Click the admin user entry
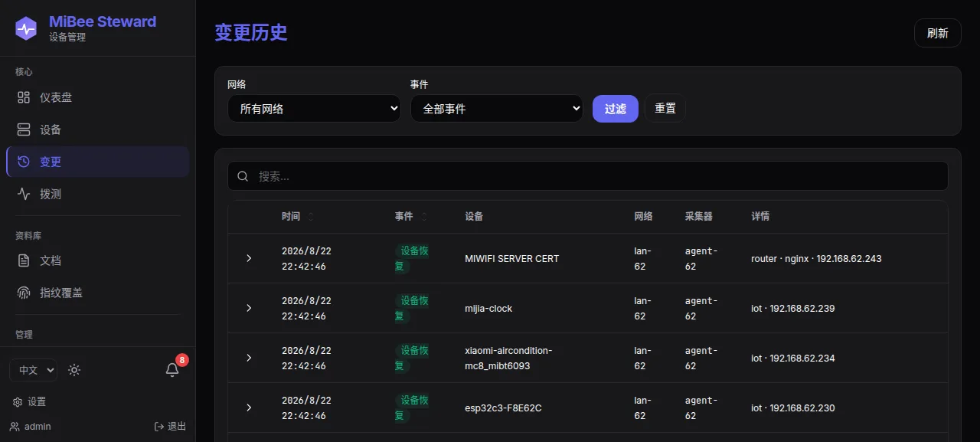Screen dimensions: 980x442 [x=31, y=426]
